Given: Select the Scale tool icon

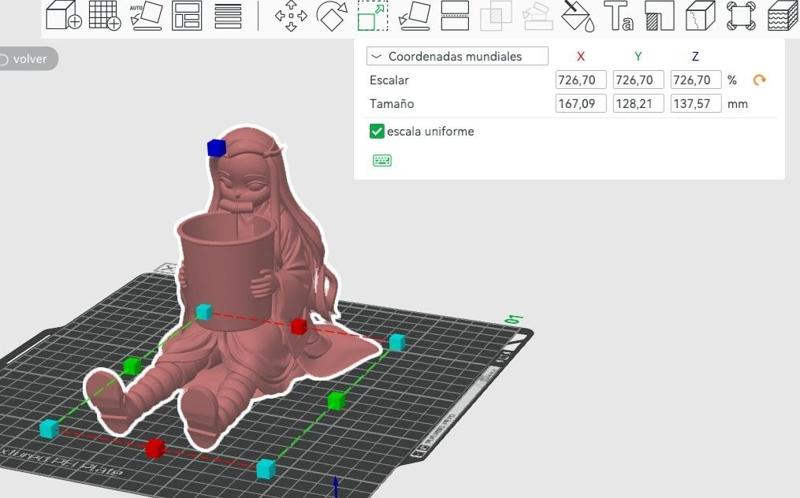Looking at the screenshot, I should point(372,15).
